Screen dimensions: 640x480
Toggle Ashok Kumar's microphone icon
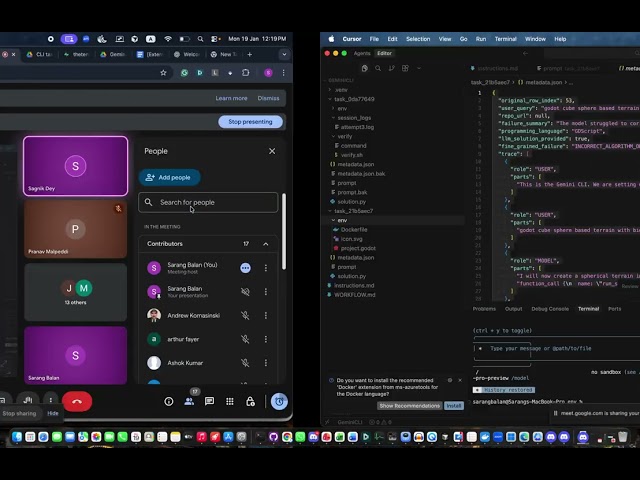click(245, 363)
